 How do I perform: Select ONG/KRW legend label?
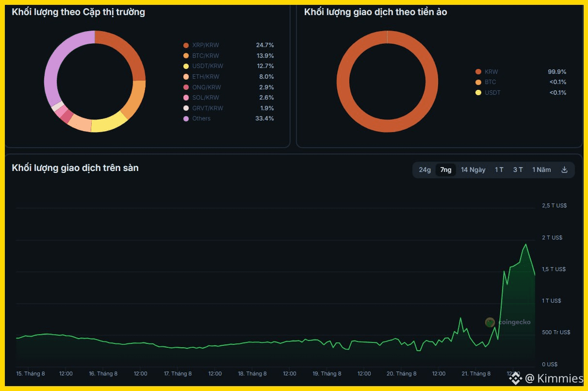point(206,87)
